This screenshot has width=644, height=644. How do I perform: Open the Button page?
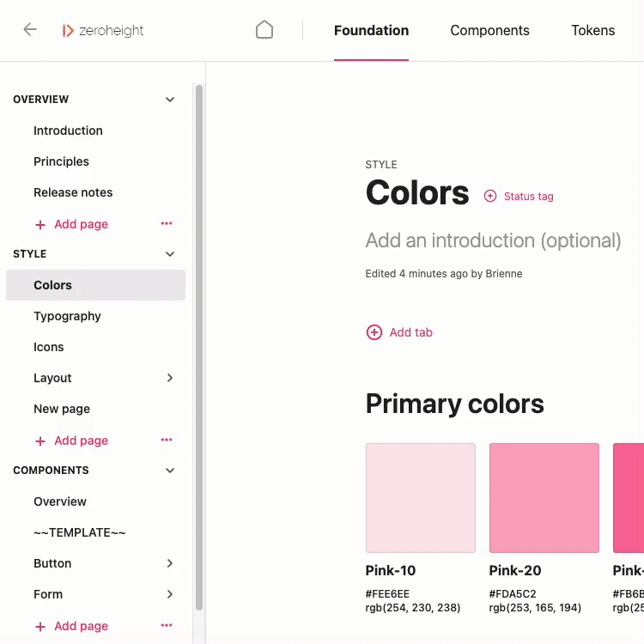click(52, 563)
